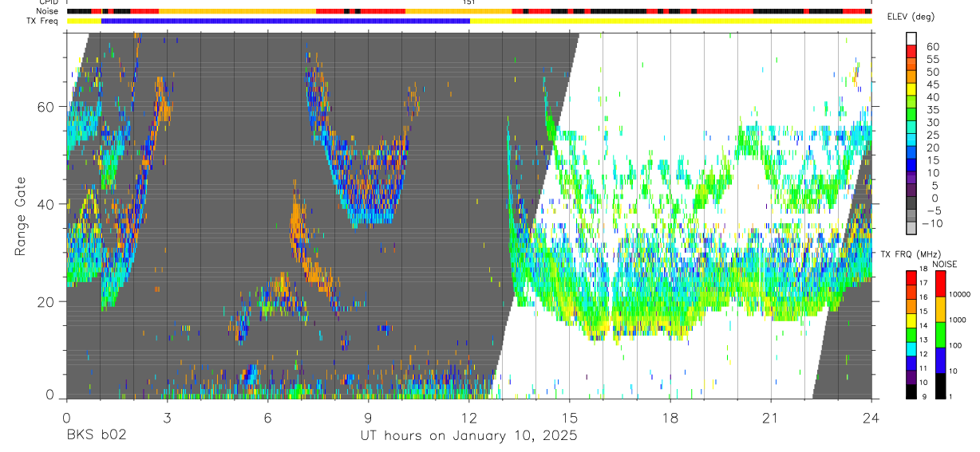Click the 21 tick label on the UT hours axis
This screenshot has width=980, height=452.
771,417
